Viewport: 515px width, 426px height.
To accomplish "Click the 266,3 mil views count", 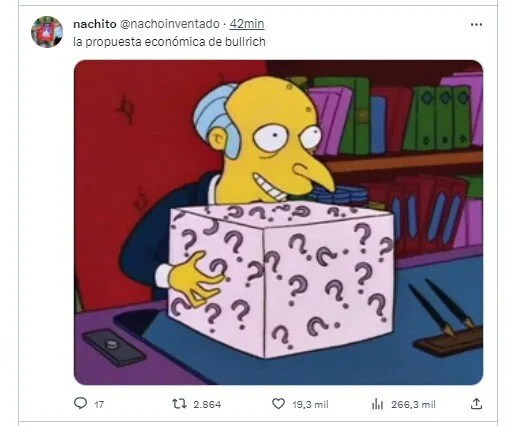I will coord(413,405).
